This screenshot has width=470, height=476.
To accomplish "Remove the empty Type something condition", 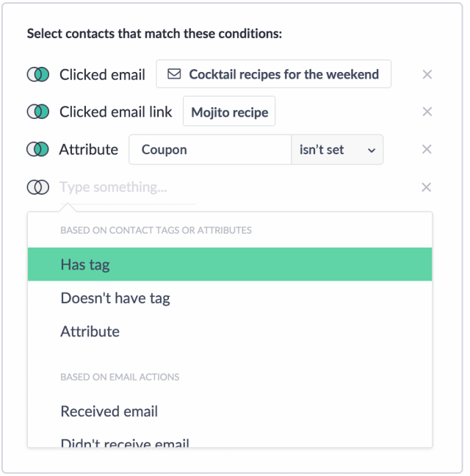I will [427, 187].
